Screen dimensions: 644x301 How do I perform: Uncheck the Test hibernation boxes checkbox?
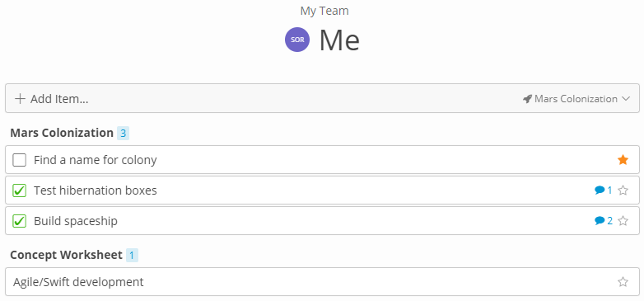[19, 190]
